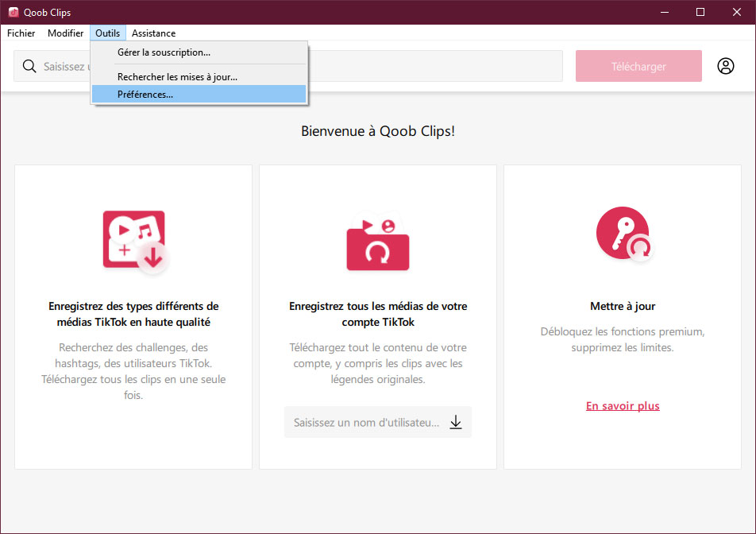
Task: Choose Rechercher les mises à jour…
Action: point(199,77)
